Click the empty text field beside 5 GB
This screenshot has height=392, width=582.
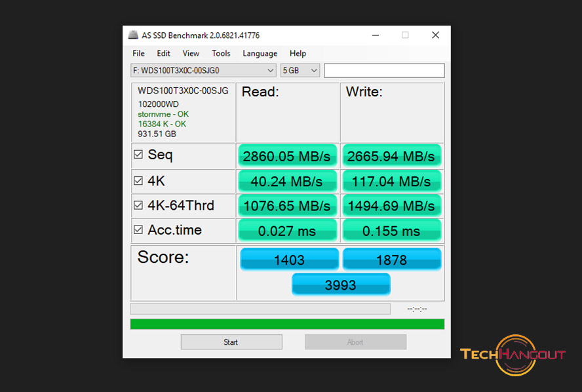click(x=384, y=71)
